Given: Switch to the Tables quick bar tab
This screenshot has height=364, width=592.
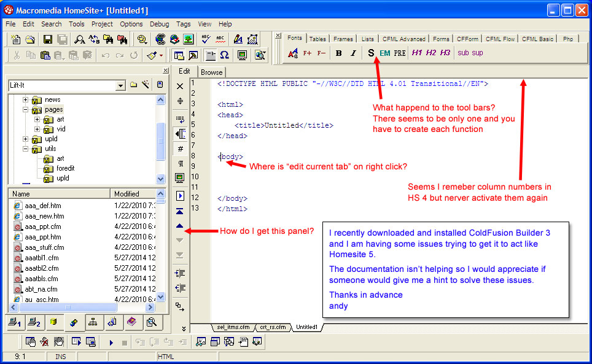Looking at the screenshot, I should coord(317,39).
